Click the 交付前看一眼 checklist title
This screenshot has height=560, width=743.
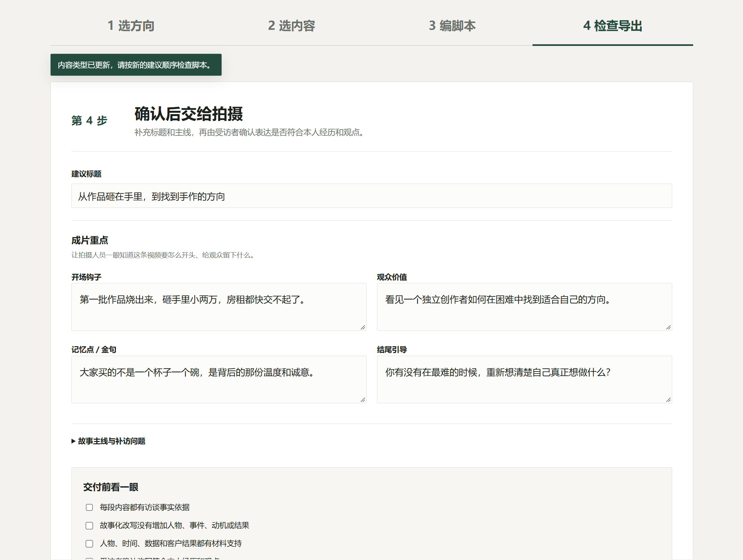click(x=111, y=487)
